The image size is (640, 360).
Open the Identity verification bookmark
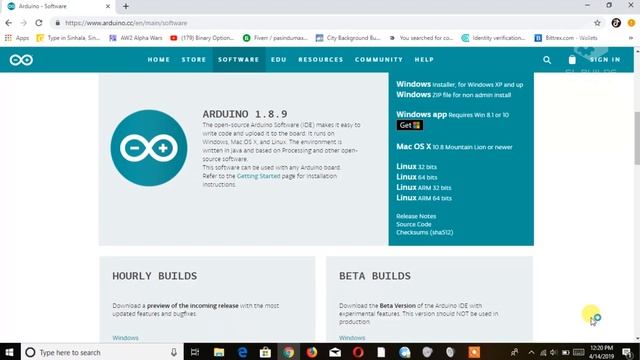(x=493, y=38)
